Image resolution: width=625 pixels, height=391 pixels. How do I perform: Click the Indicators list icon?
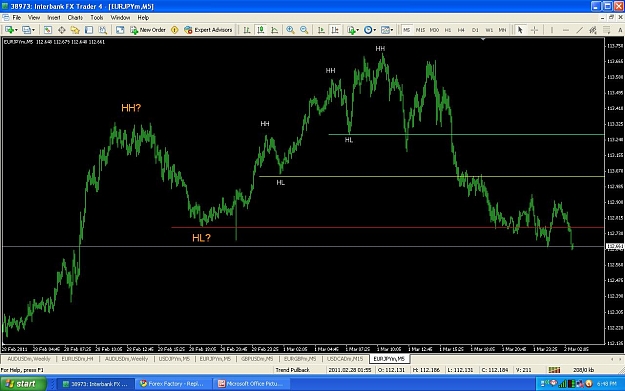coord(351,30)
